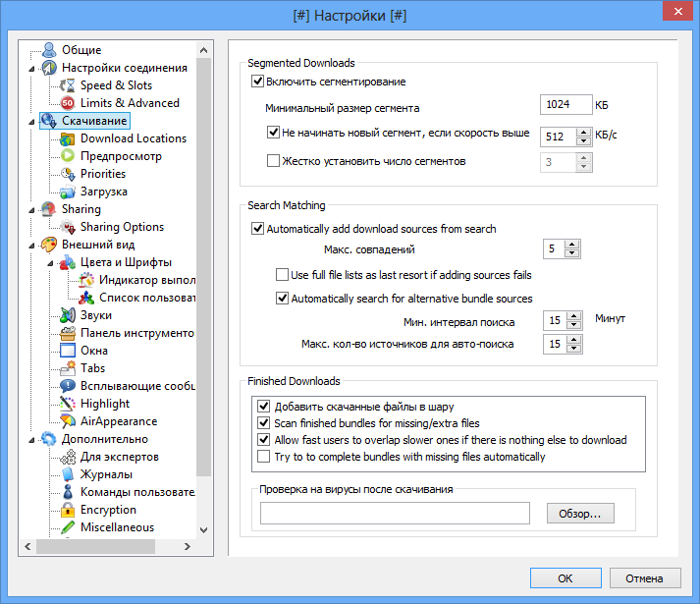700x604 pixels.
Task: Click the Дополнительно gear icon
Action: point(49,439)
